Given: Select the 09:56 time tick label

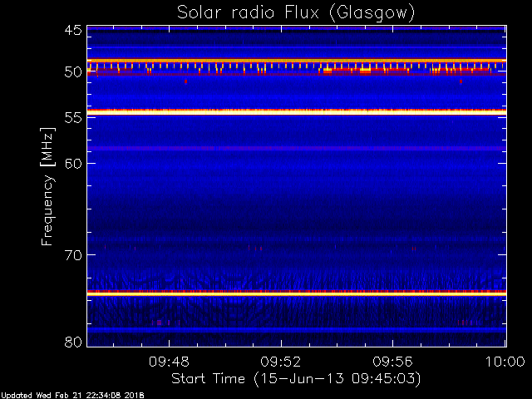Looking at the screenshot, I should [393, 362].
